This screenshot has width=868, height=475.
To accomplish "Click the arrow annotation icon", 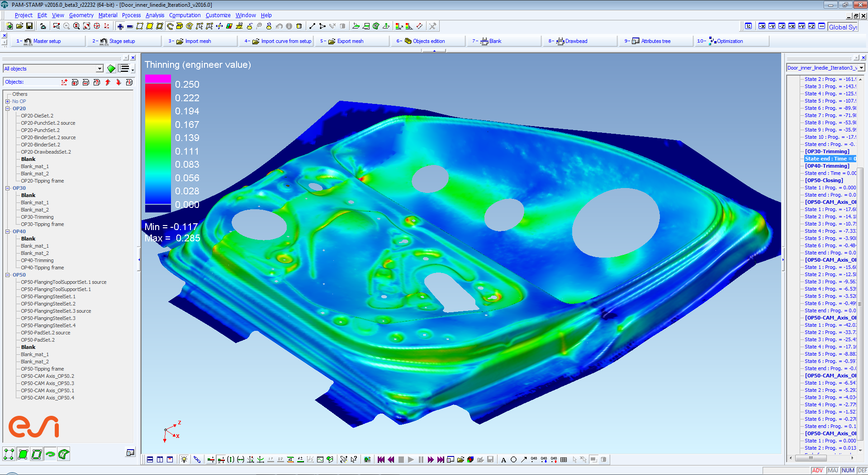I will tap(523, 460).
